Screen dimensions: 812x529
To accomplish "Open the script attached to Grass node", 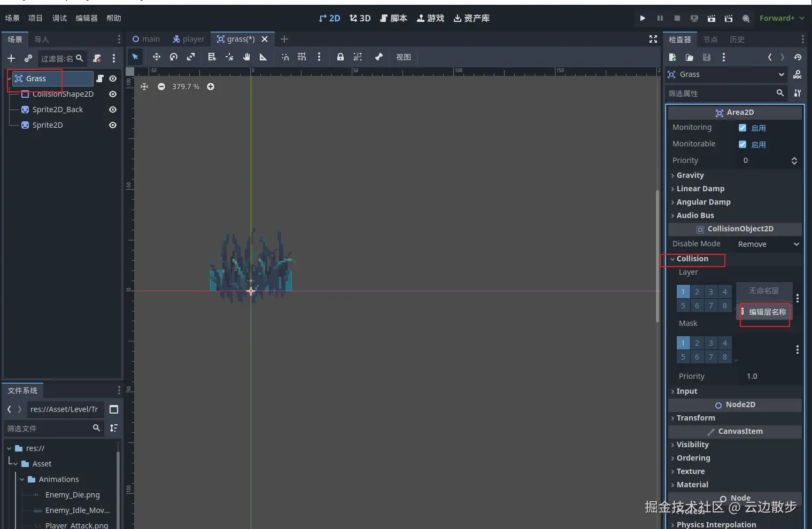I will 99,79.
